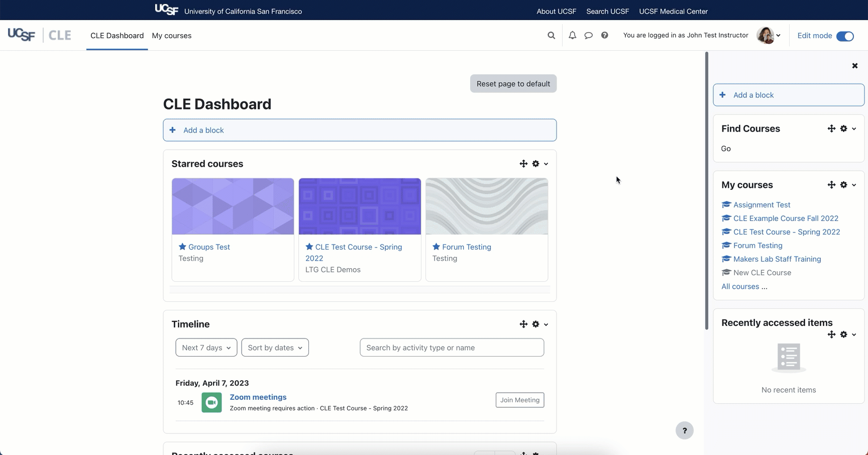Expand the My courses actions dropdown arrow
868x455 pixels.
point(854,185)
